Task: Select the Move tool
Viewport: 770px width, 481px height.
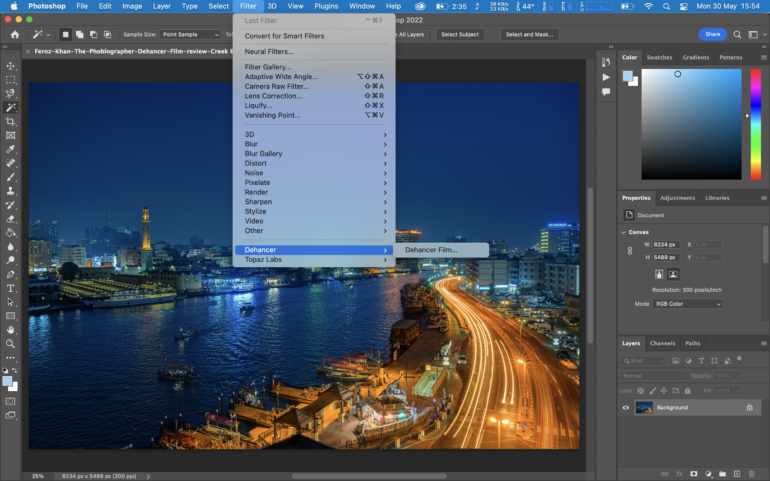Action: pyautogui.click(x=10, y=66)
